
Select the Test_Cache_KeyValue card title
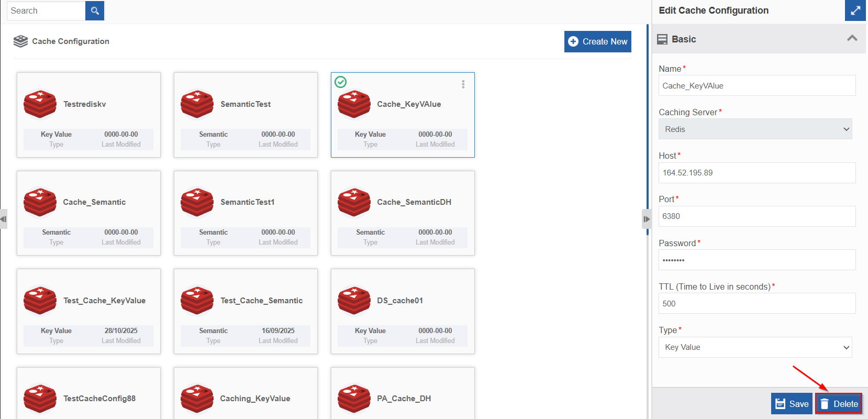click(105, 301)
